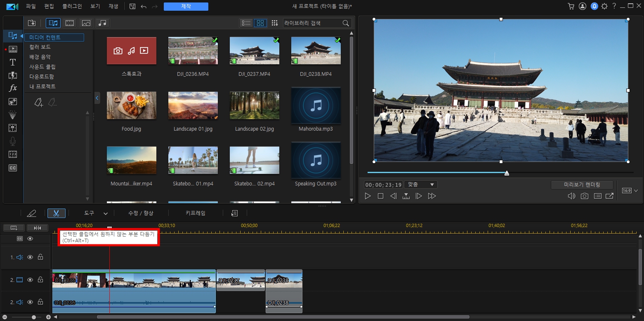Collapse the library side panel arrow
This screenshot has height=321, width=644.
coord(97,98)
